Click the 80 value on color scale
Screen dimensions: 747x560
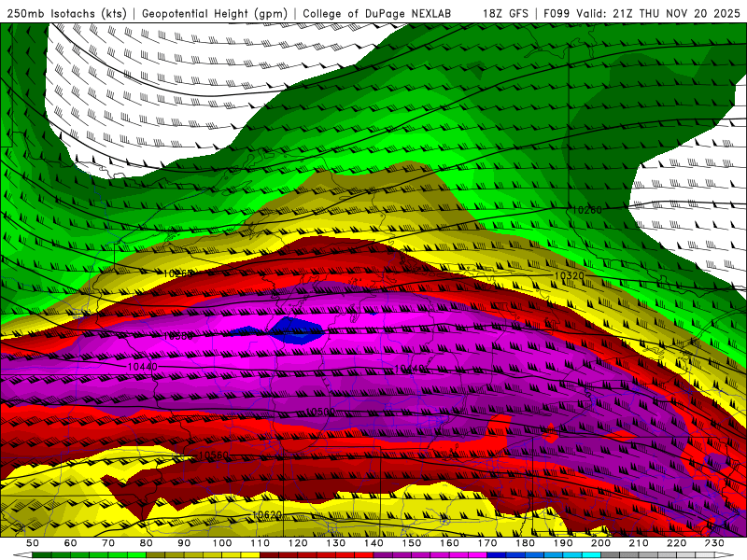pos(147,543)
